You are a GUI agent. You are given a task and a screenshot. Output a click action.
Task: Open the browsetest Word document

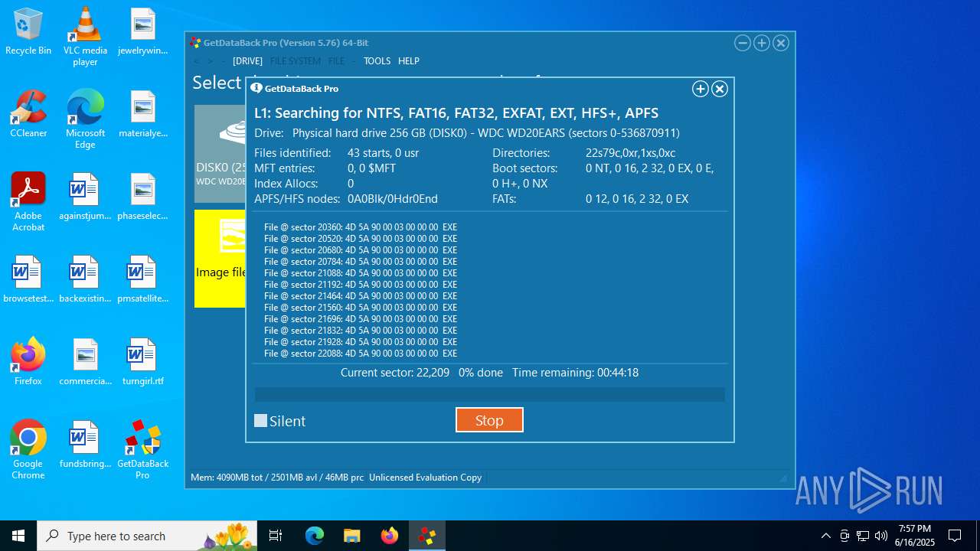pos(28,279)
